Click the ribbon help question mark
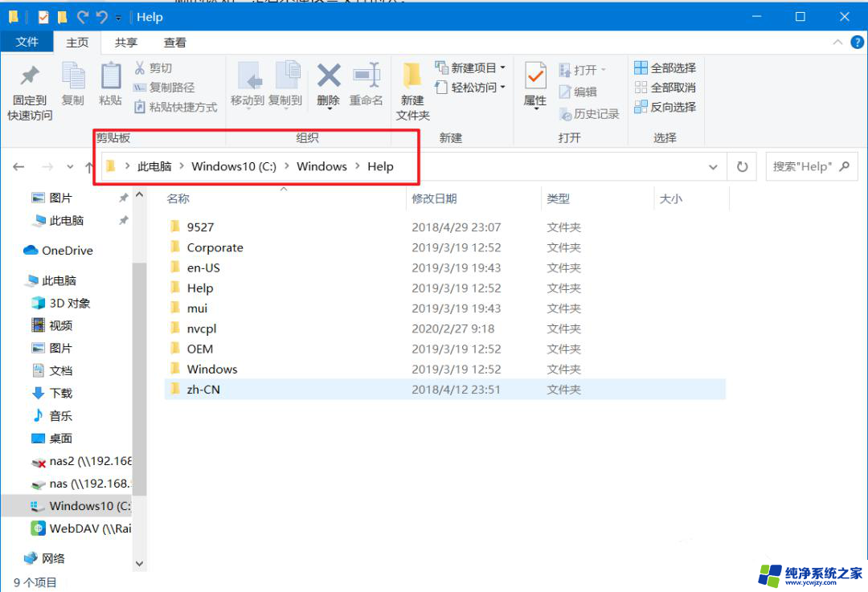This screenshot has height=592, width=868. click(x=854, y=43)
